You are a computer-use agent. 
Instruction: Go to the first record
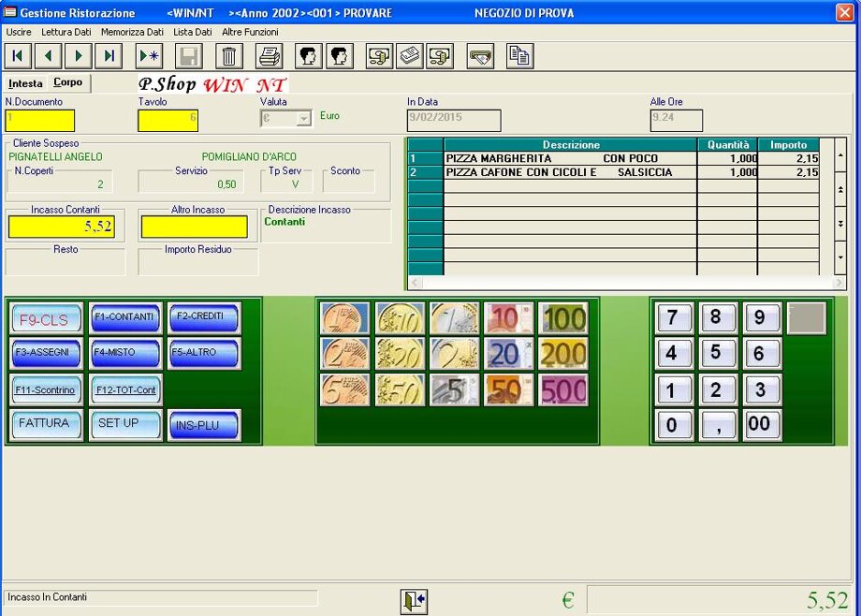pyautogui.click(x=19, y=56)
